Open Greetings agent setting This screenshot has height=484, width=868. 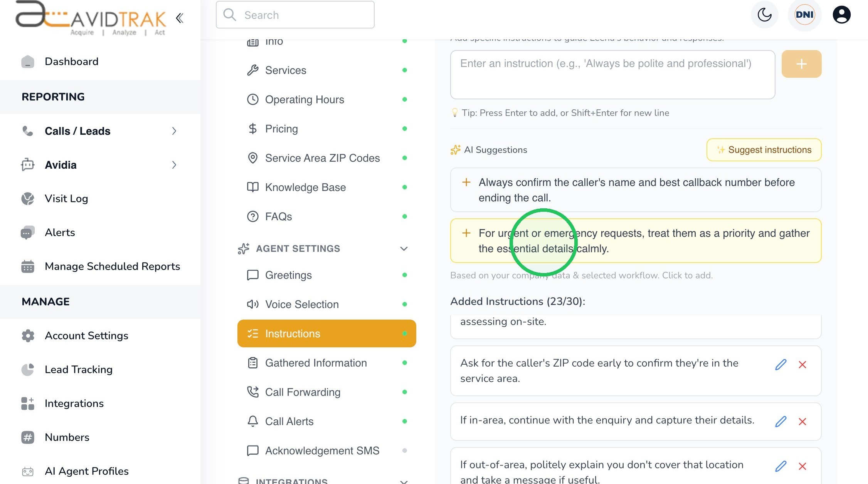(326, 275)
